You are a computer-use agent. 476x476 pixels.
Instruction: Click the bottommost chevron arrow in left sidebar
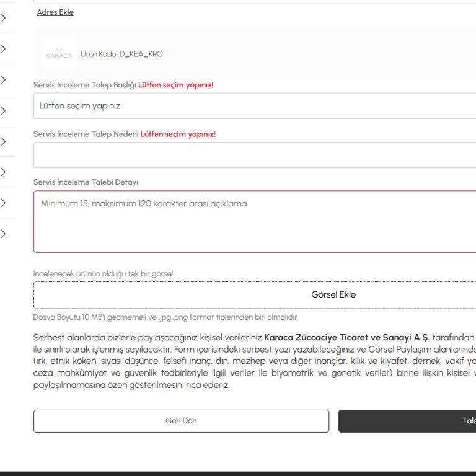(3, 234)
